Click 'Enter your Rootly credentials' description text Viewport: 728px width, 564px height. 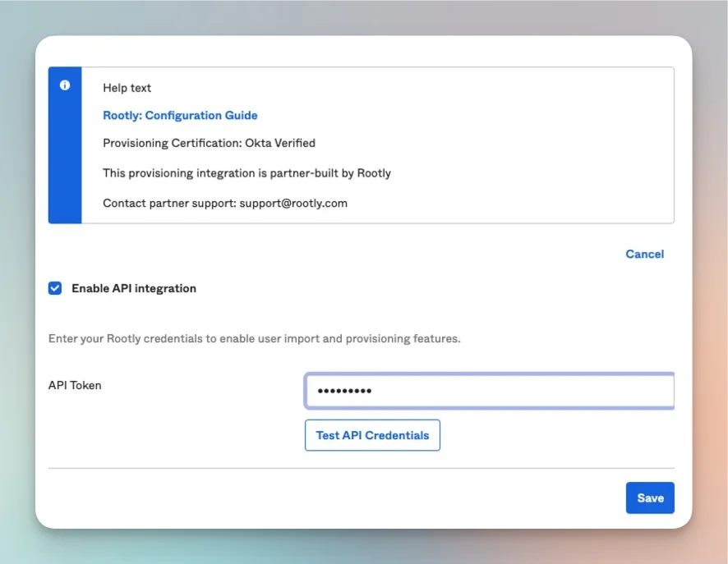point(255,338)
